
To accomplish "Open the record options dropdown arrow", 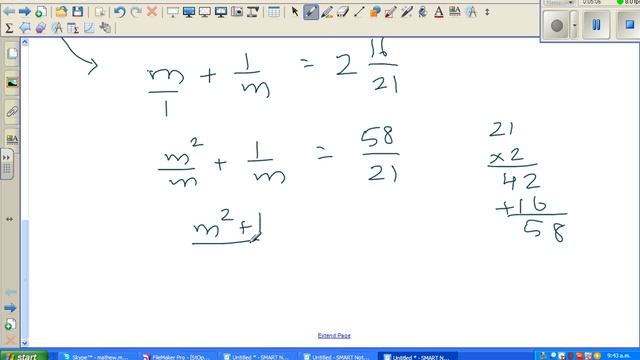I will (575, 25).
